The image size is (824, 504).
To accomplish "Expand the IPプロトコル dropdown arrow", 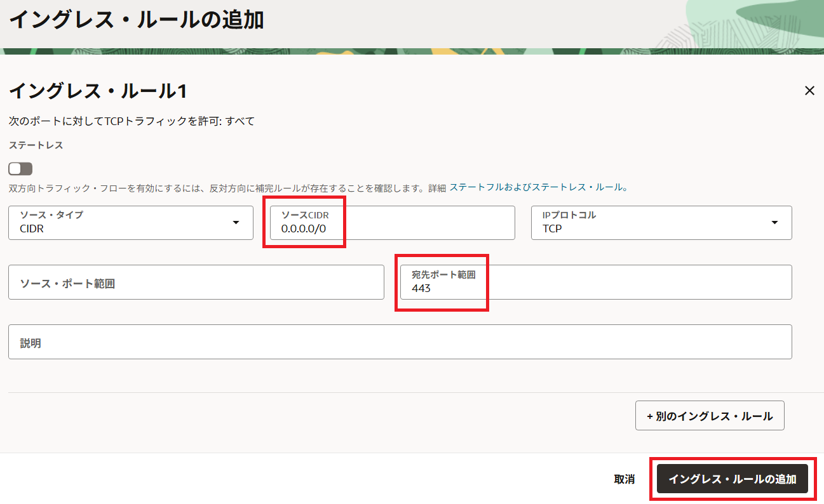I will 774,223.
